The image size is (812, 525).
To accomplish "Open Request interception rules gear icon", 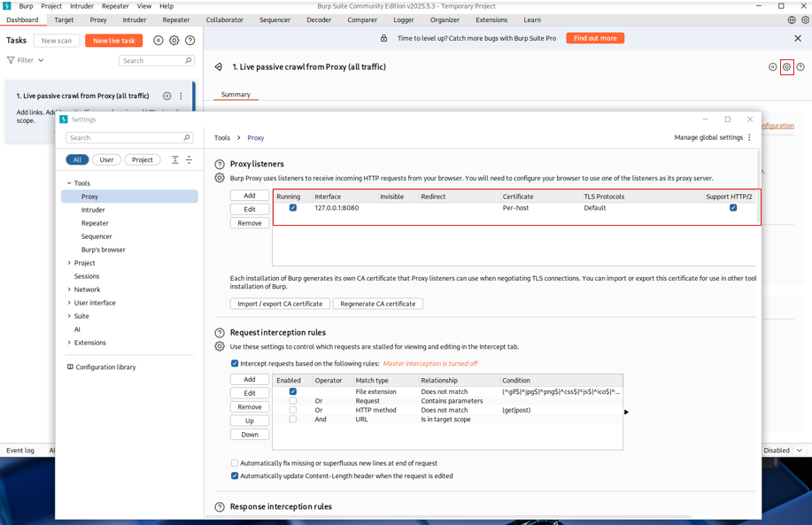I will pyautogui.click(x=220, y=346).
